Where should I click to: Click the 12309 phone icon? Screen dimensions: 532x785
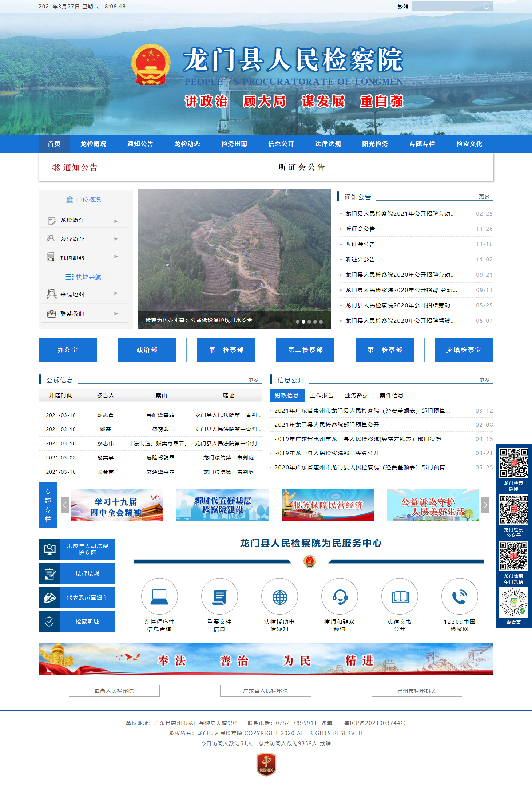coord(459,596)
